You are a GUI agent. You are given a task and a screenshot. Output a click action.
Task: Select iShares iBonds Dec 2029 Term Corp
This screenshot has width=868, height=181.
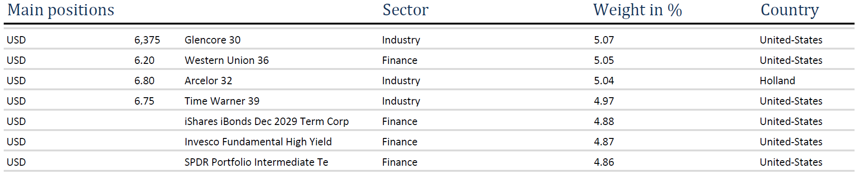[267, 122]
